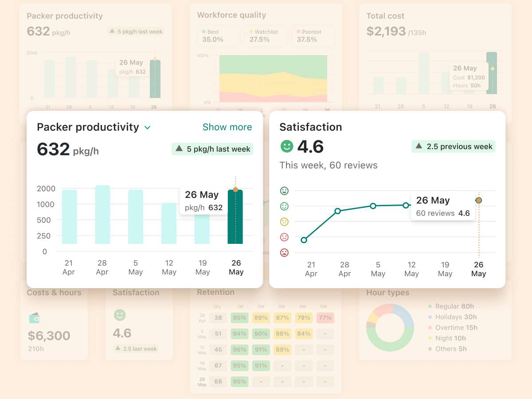Click the 77% cell in Retention table
Viewport: 532px width, 399px height.
(x=325, y=317)
